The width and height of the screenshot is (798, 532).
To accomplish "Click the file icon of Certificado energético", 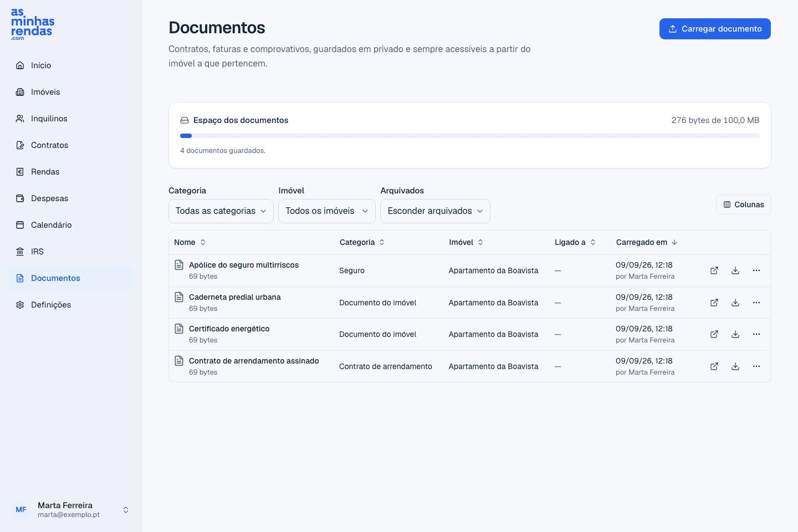I will click(x=179, y=329).
